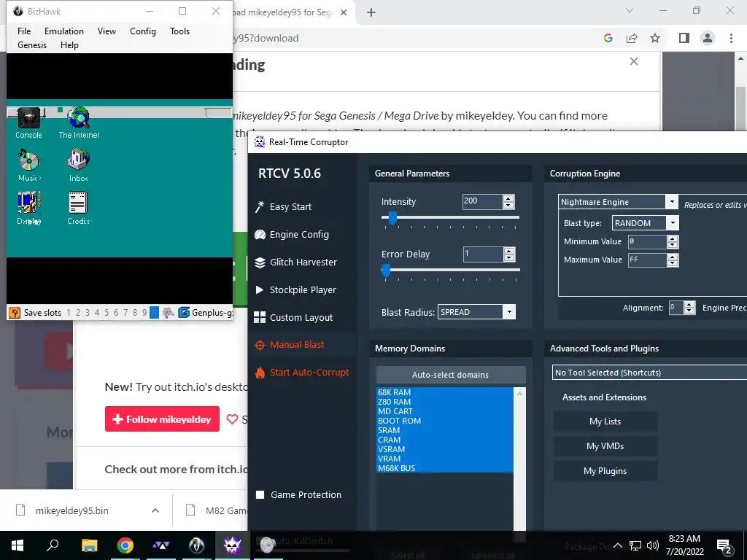The image size is (747, 560).
Task: Click the Follow mikeyeldey button
Action: point(162,419)
